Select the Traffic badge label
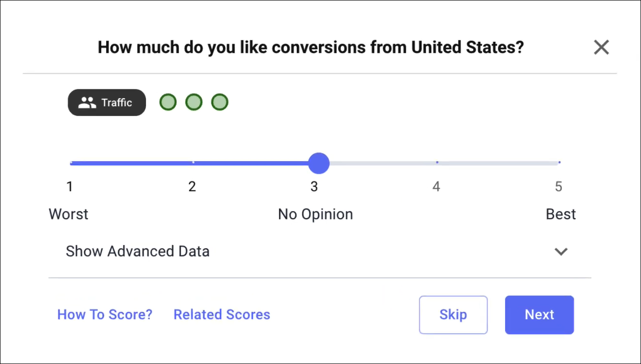The height and width of the screenshot is (364, 641). [x=117, y=103]
